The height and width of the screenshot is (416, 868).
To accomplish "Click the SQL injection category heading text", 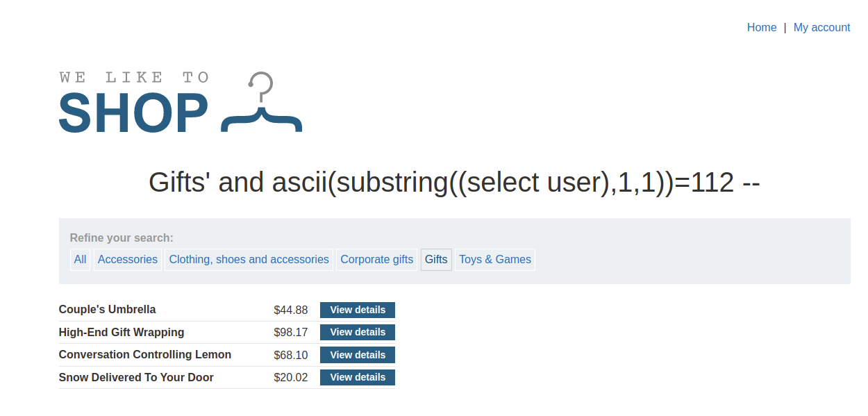I will (x=454, y=183).
